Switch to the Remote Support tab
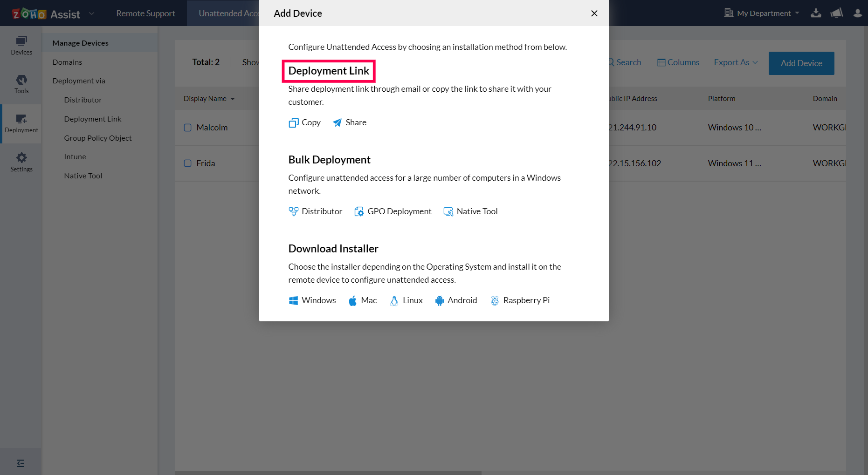 coord(145,13)
